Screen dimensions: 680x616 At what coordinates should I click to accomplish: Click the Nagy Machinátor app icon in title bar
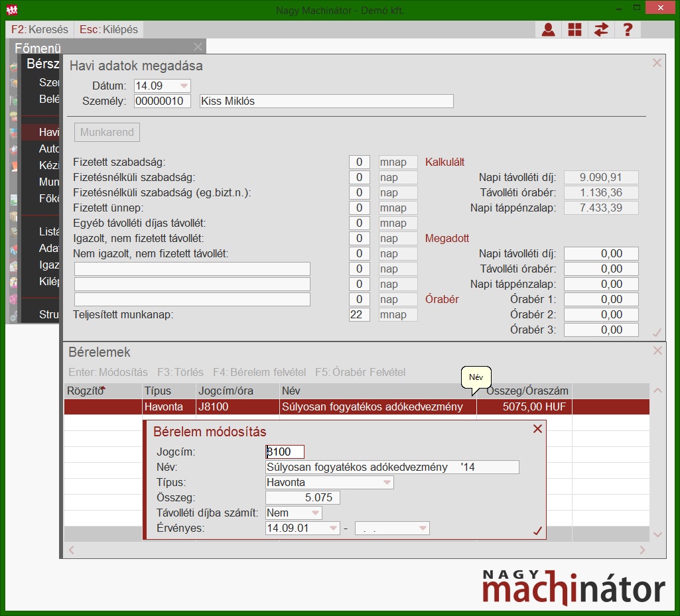pyautogui.click(x=12, y=9)
